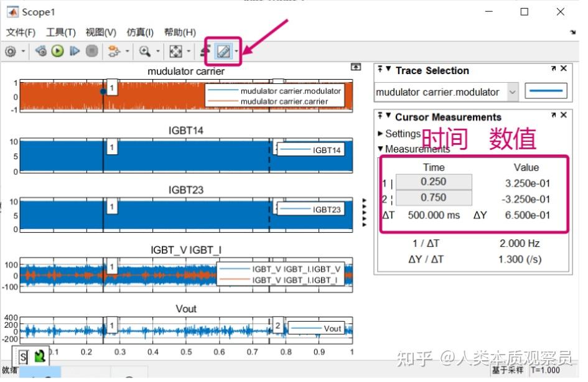Collapse the Trace Selection panel

(x=388, y=68)
